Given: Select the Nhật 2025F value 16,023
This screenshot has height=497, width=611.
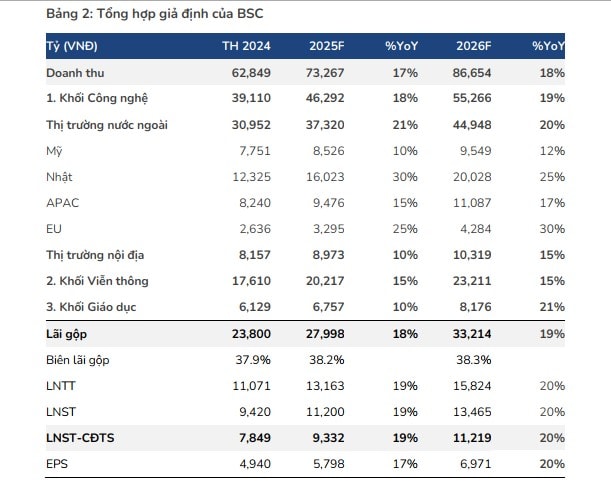Looking at the screenshot, I should [x=325, y=177].
